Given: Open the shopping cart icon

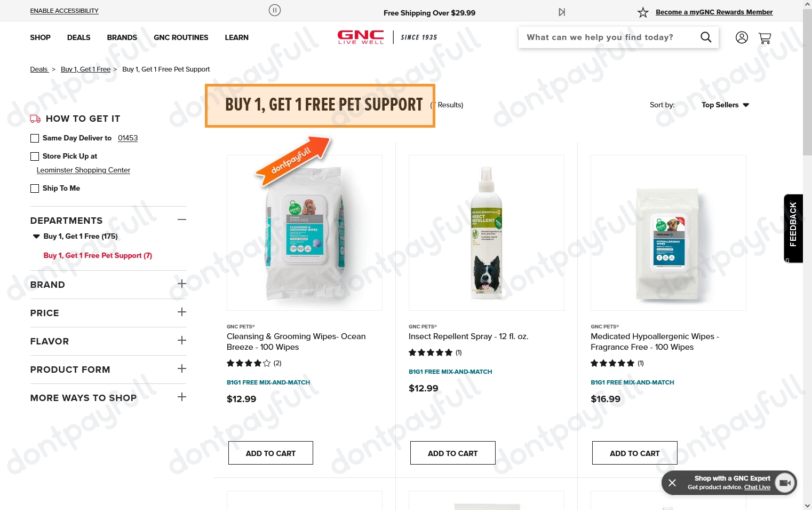Looking at the screenshot, I should click(x=765, y=38).
